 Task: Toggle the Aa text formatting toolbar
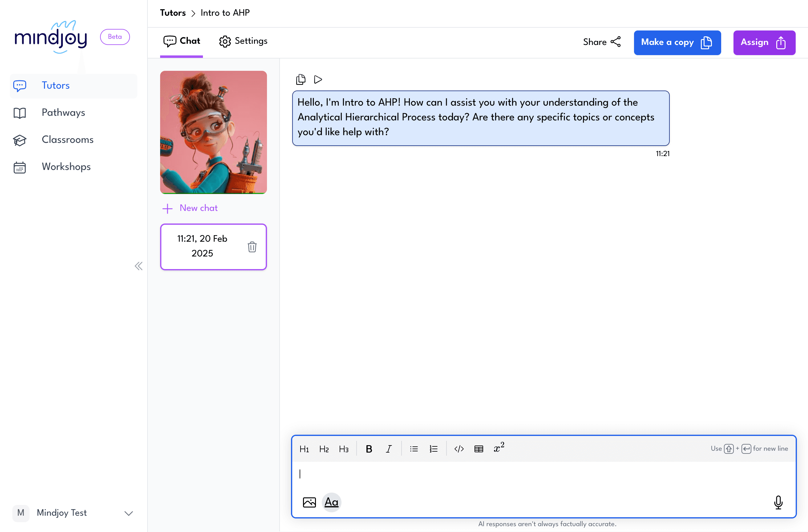331,502
